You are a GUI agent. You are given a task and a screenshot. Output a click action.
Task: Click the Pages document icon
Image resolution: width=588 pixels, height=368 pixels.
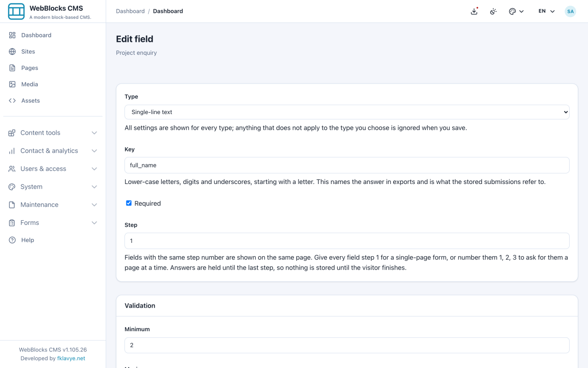[x=12, y=68]
